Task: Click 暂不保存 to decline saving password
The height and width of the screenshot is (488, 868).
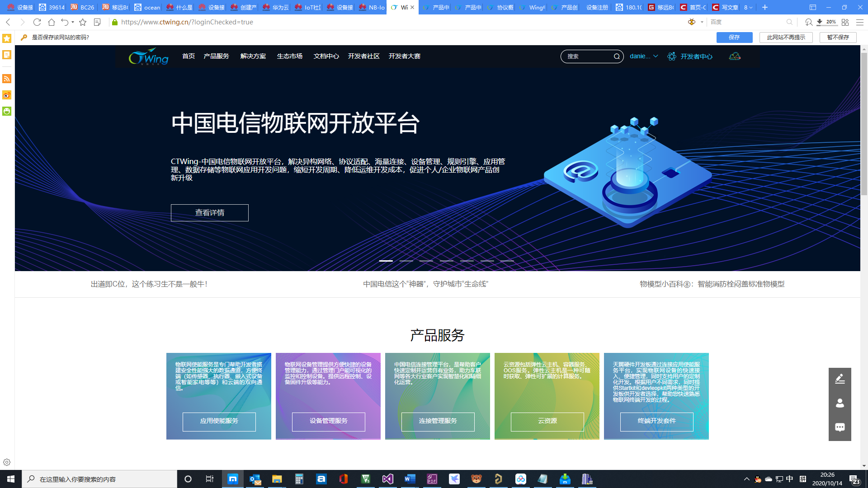Action: pos(837,38)
